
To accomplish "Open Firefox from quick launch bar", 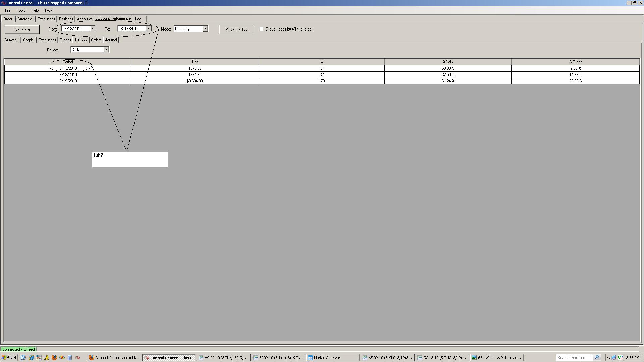I will (x=54, y=358).
